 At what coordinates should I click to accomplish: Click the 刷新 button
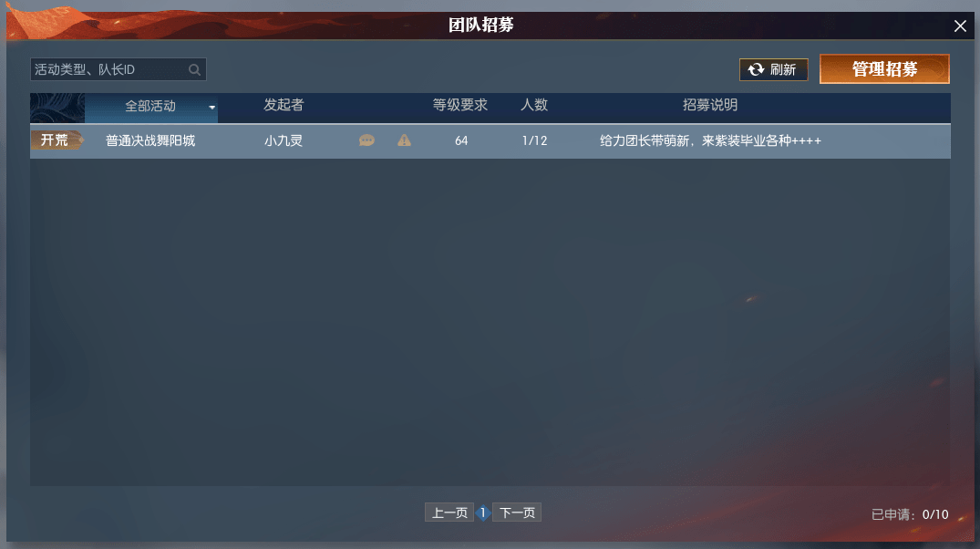(774, 69)
